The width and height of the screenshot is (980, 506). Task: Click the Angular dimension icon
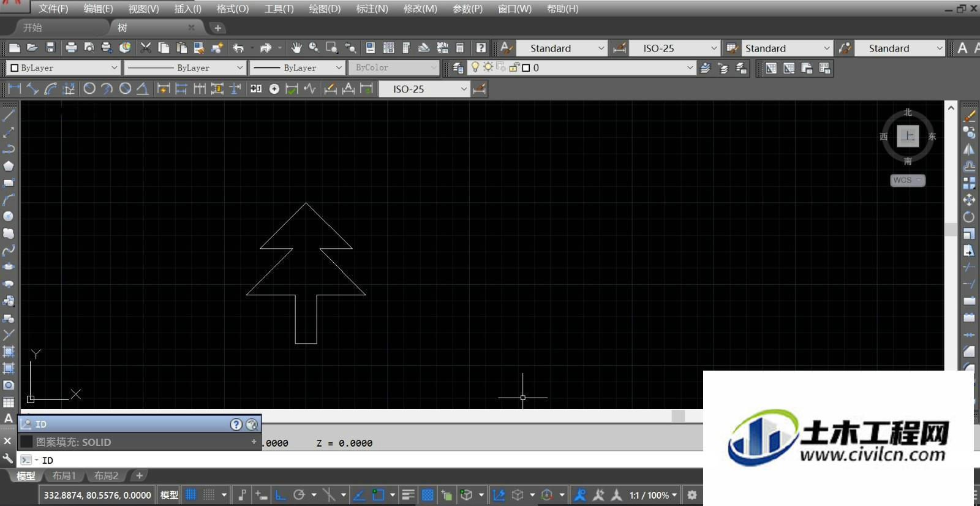click(142, 89)
